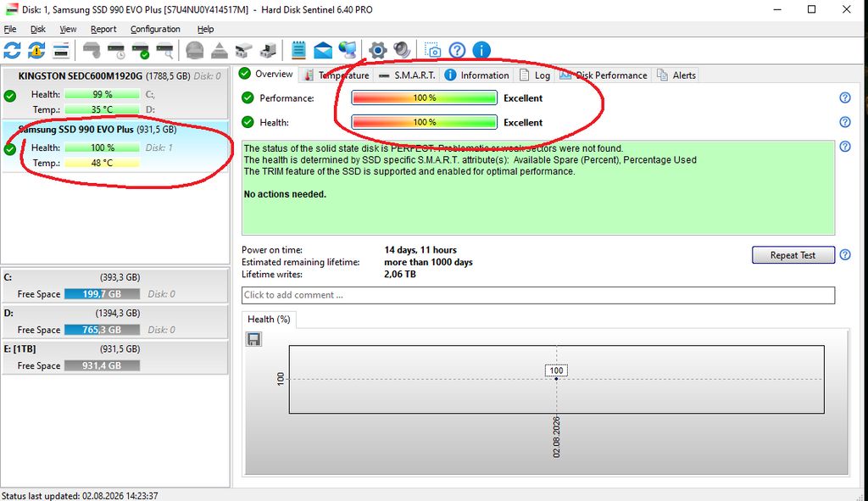Open the View menu
Screen dimensions: 868x501
68,30
